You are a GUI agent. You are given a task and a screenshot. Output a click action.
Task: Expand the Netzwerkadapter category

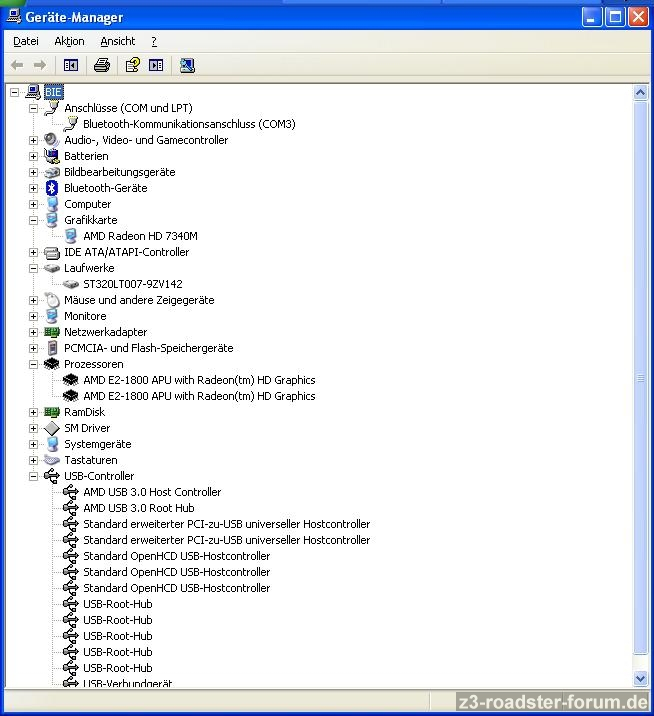(33, 332)
